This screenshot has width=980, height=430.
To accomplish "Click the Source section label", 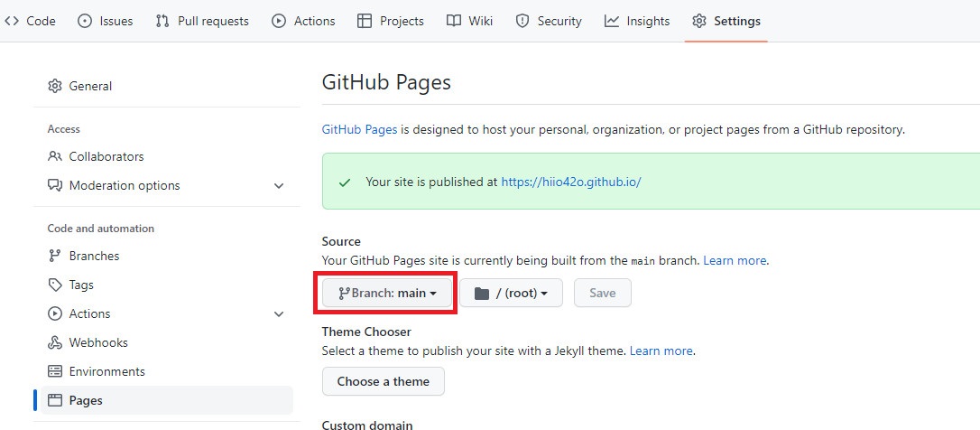I will 341,241.
